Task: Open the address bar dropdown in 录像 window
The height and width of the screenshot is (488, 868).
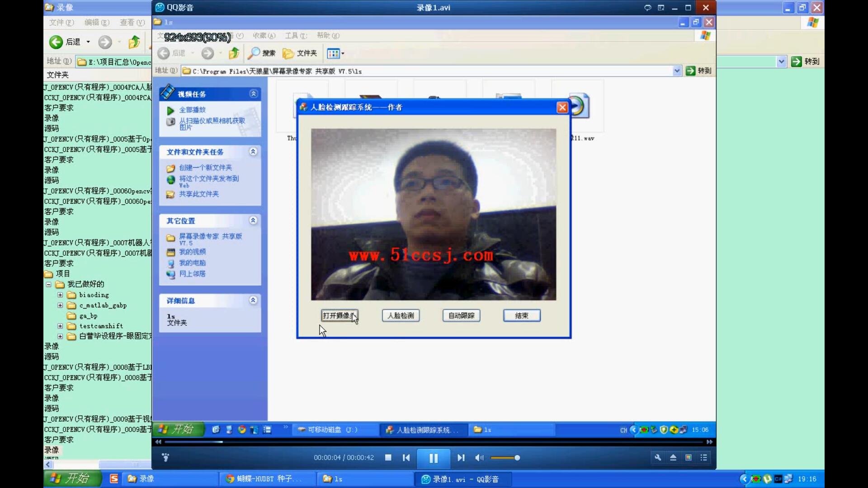Action: 781,61
